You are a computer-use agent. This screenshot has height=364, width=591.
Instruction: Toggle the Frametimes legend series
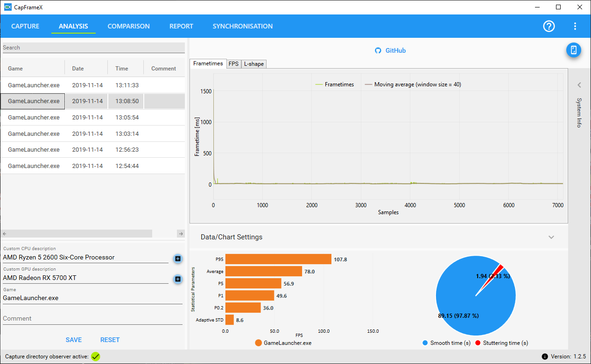pyautogui.click(x=335, y=84)
